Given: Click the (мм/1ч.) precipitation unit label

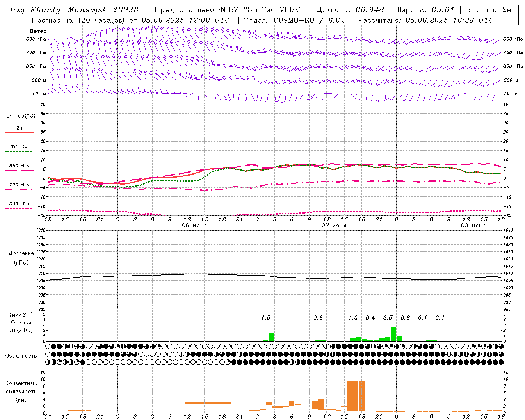Looking at the screenshot, I should coord(21,330).
